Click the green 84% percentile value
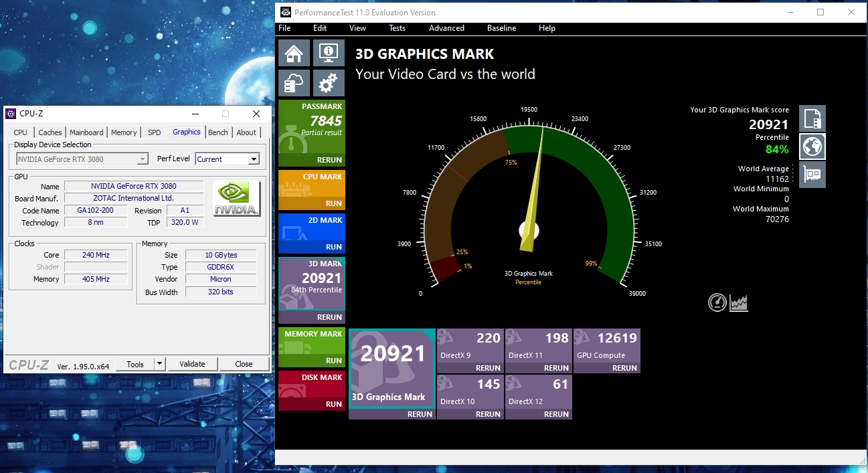Screen dimensions: 868x473 coord(777,150)
